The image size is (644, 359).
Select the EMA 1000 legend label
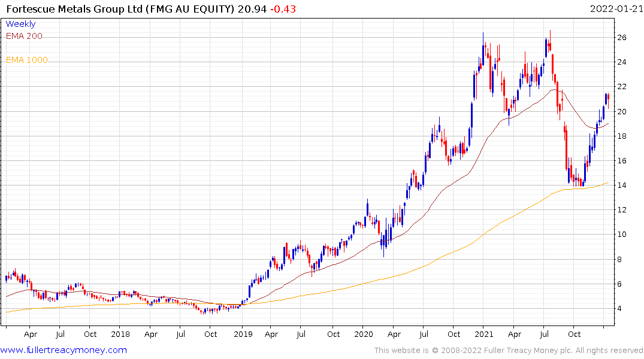coord(27,60)
